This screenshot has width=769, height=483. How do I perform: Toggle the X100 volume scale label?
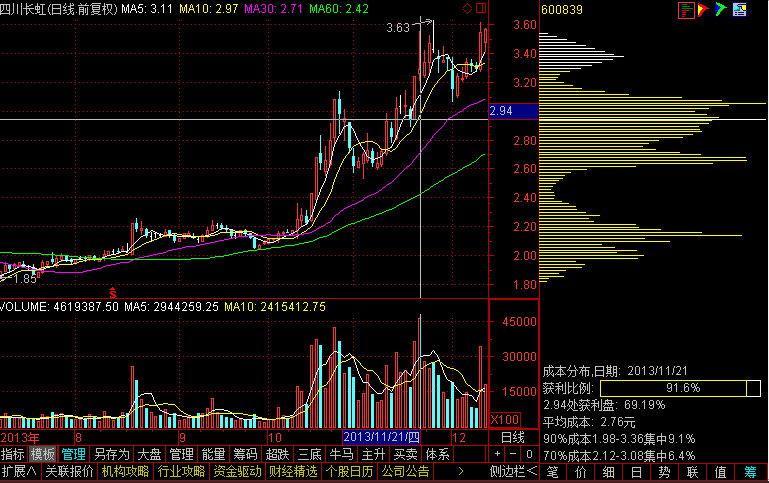[x=505, y=419]
